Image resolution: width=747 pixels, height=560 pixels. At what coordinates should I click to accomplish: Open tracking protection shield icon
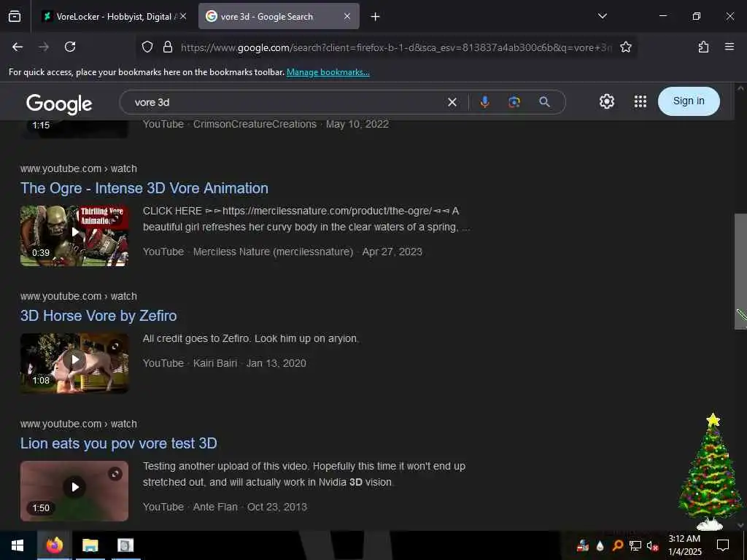147,47
